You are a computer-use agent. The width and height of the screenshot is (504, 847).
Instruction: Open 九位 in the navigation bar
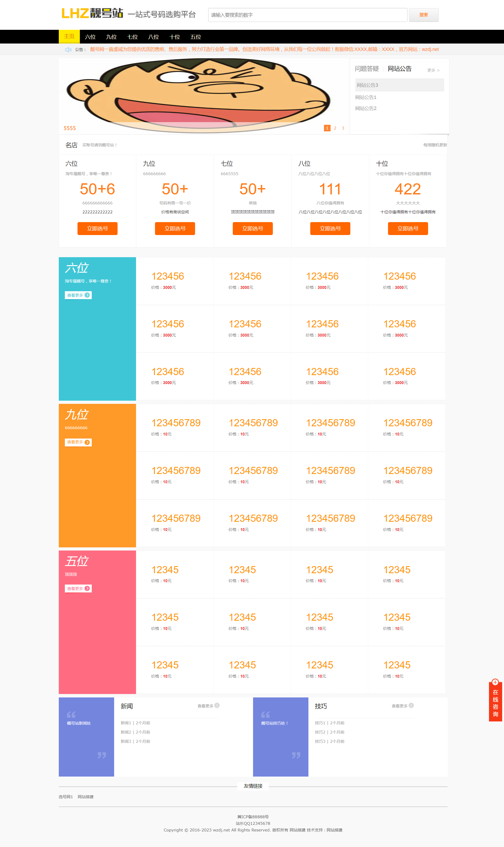click(111, 37)
